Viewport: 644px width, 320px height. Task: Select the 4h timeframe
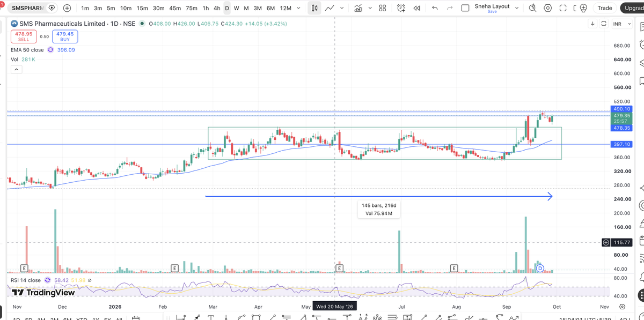[216, 8]
